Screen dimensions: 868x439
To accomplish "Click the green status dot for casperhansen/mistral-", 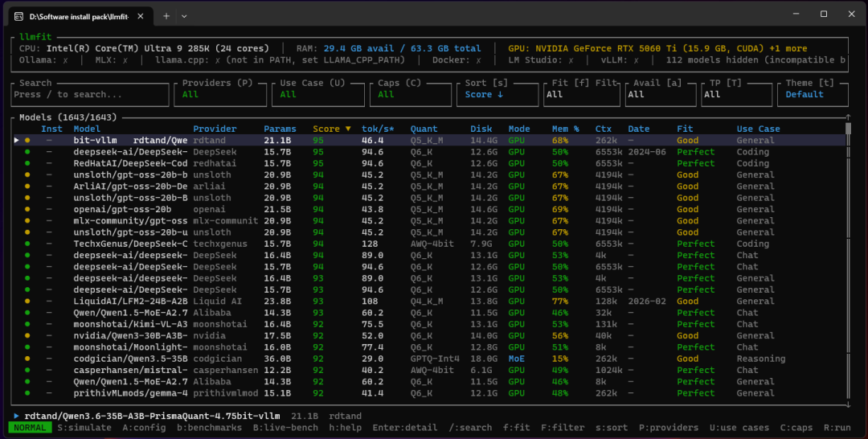I will click(27, 371).
